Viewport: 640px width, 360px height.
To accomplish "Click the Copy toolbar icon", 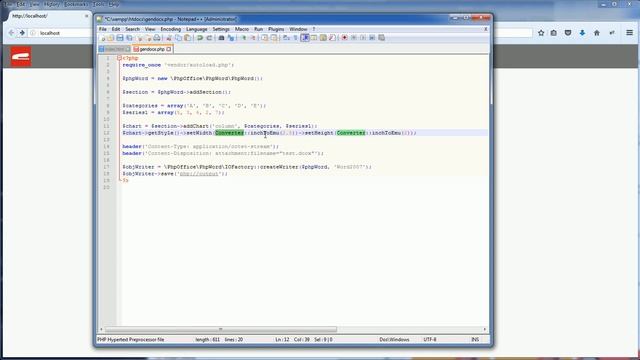I will tap(178, 38).
